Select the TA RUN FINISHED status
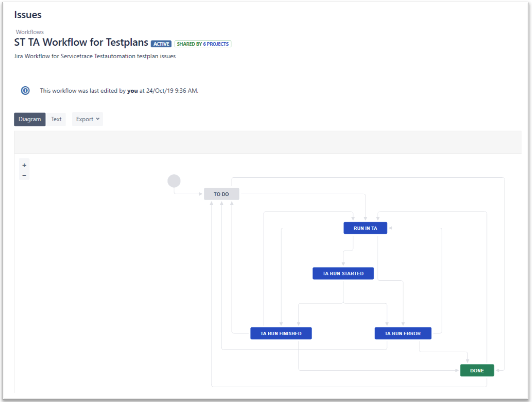 coord(281,333)
